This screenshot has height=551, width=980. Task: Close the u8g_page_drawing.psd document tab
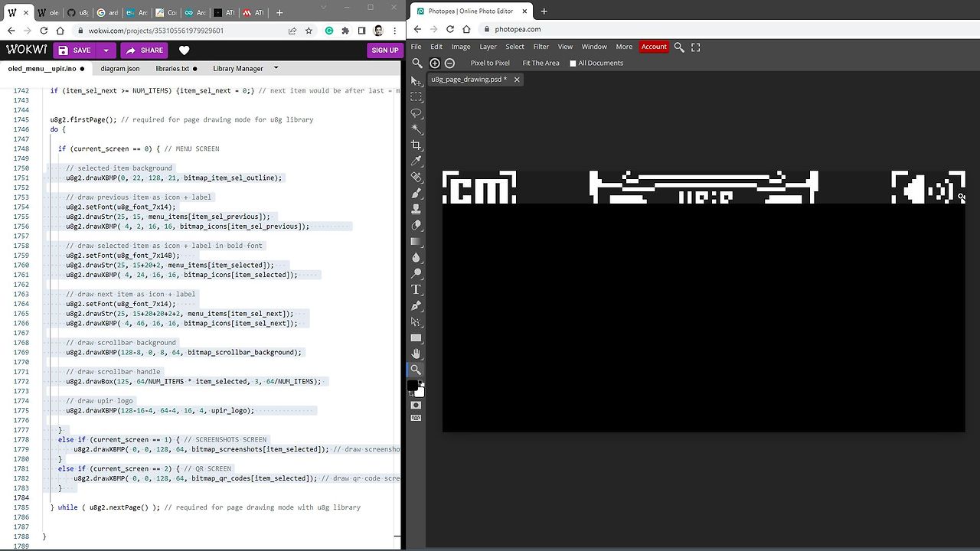pyautogui.click(x=517, y=80)
